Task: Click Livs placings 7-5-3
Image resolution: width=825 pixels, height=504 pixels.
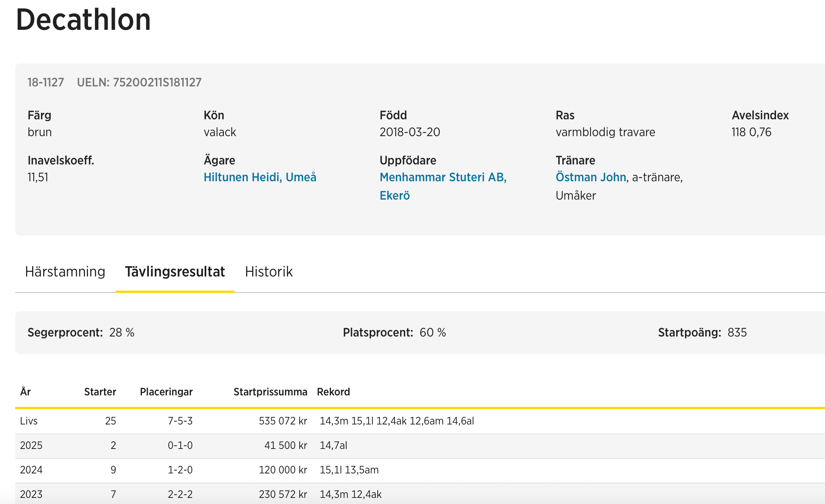Action: (x=180, y=421)
